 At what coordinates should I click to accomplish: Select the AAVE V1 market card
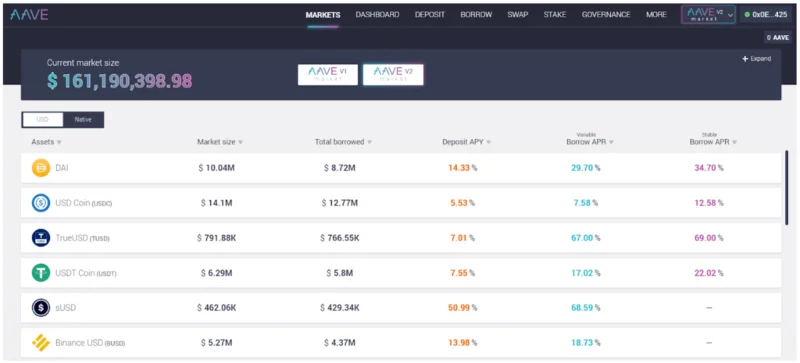pyautogui.click(x=328, y=75)
